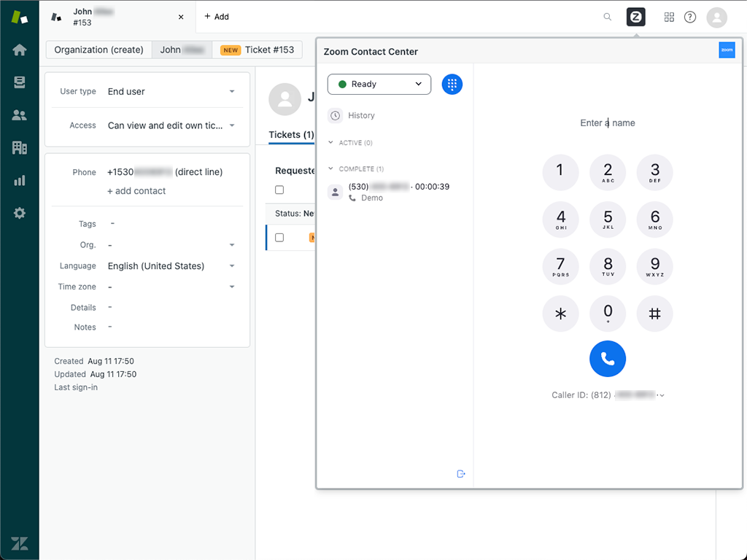Image resolution: width=747 pixels, height=560 pixels.
Task: Open the Reporting bar chart icon
Action: (x=20, y=181)
